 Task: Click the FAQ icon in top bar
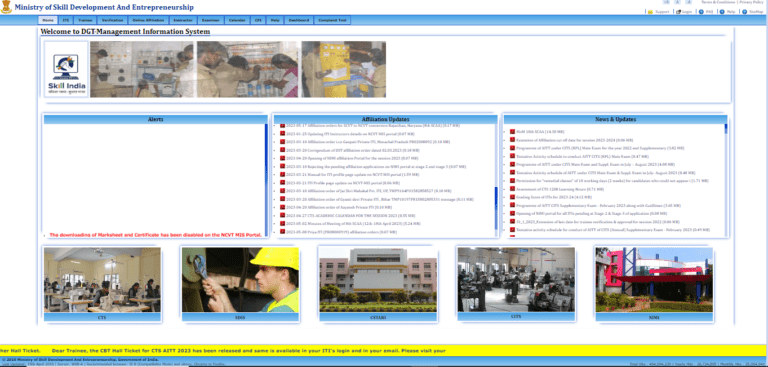701,12
